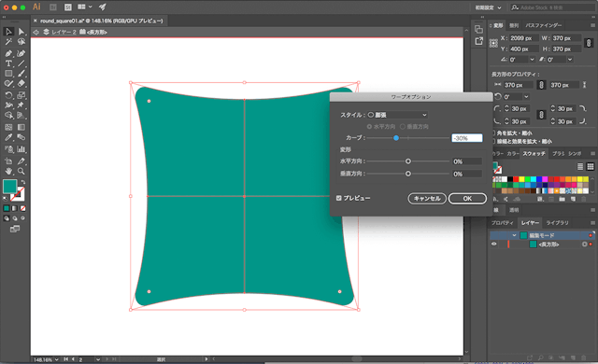Select the Selection tool (black arrow)
The height and width of the screenshot is (364, 598).
tap(8, 32)
